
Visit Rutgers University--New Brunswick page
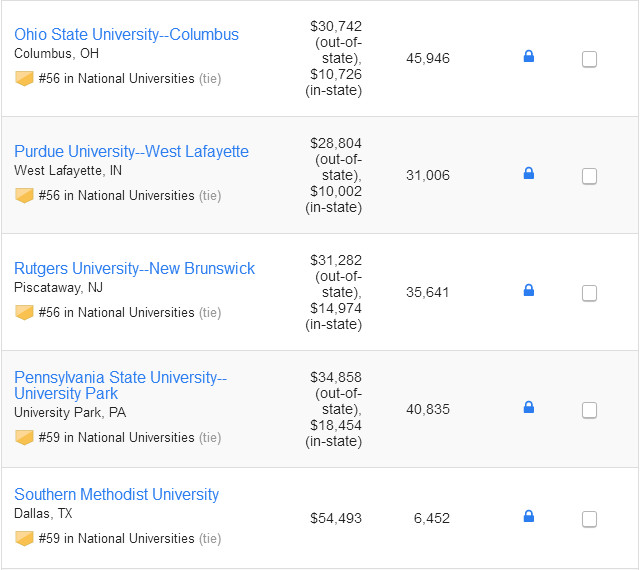[x=134, y=269]
